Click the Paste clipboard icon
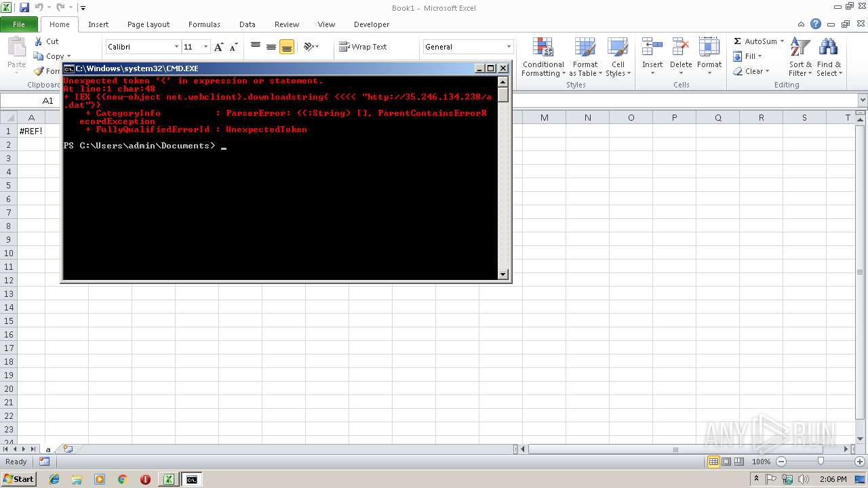 (16, 47)
